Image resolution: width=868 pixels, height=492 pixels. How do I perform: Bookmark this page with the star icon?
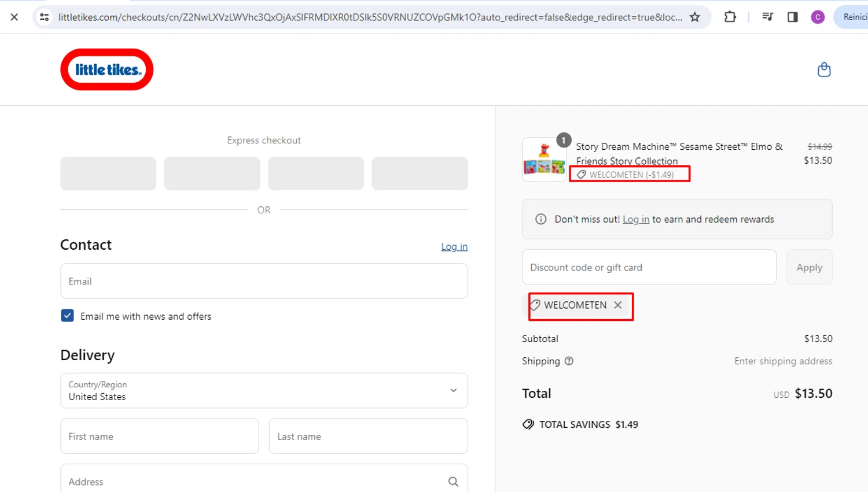[x=695, y=17]
